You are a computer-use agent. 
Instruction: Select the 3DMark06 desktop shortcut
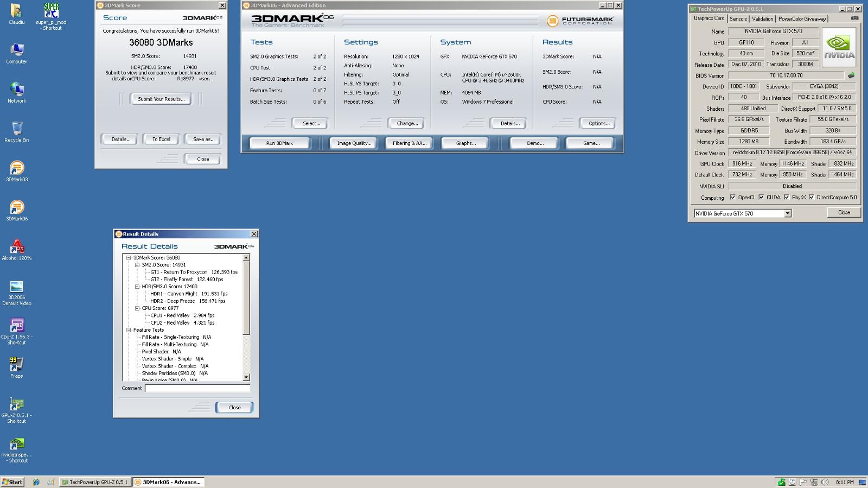tap(16, 211)
